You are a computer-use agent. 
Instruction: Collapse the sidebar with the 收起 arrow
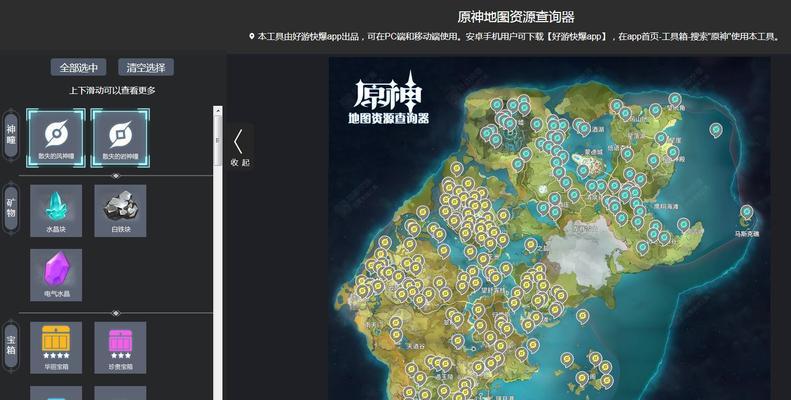[x=240, y=147]
